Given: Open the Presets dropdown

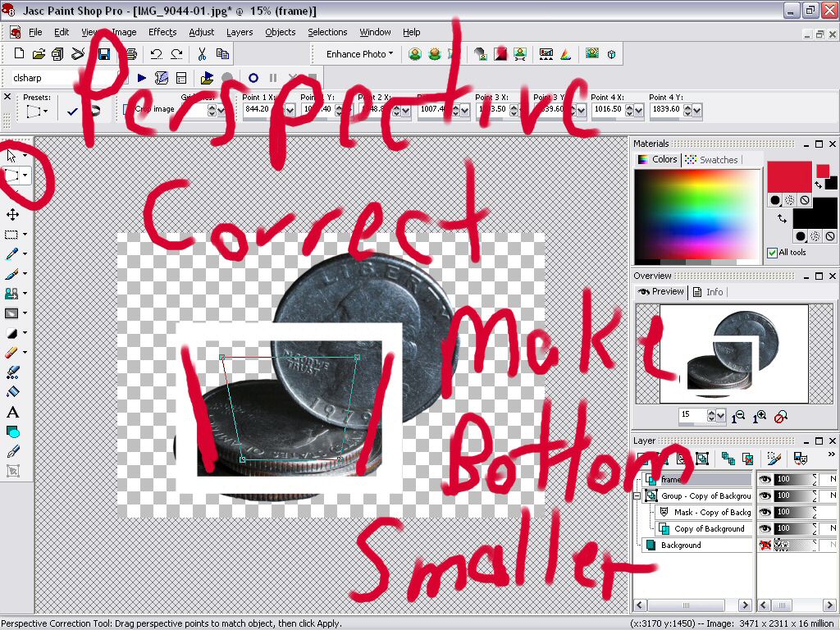Looking at the screenshot, I should [38, 111].
